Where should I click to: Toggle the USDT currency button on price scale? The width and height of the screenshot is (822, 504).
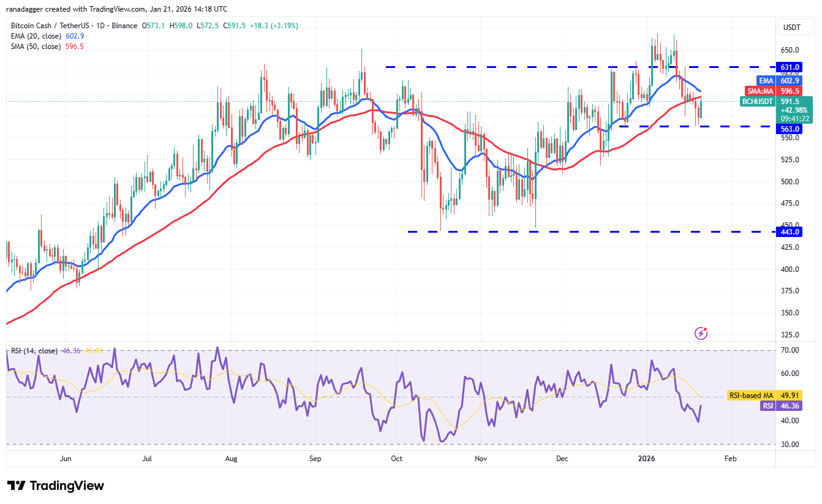coord(795,27)
